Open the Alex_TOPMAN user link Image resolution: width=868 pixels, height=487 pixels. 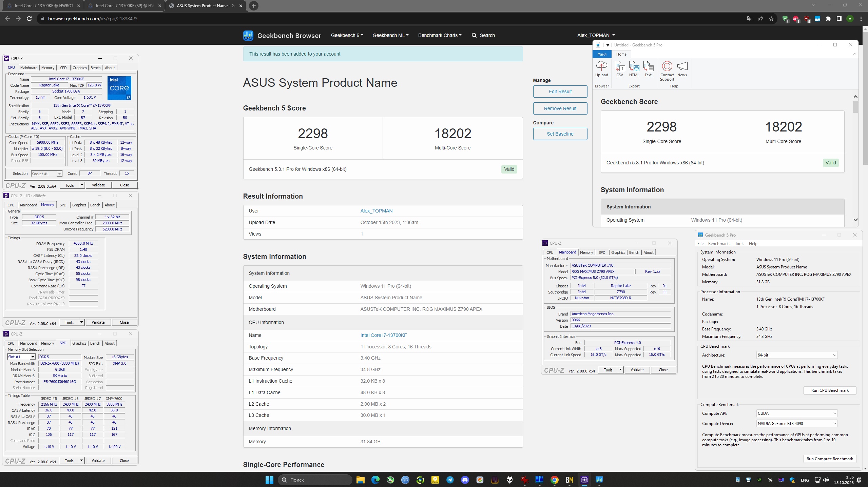(376, 211)
